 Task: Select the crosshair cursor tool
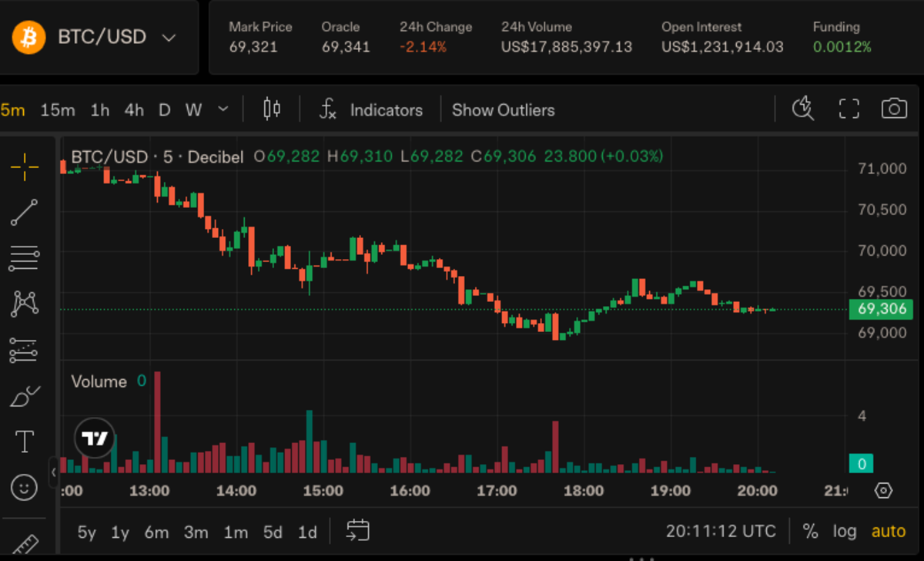[25, 166]
